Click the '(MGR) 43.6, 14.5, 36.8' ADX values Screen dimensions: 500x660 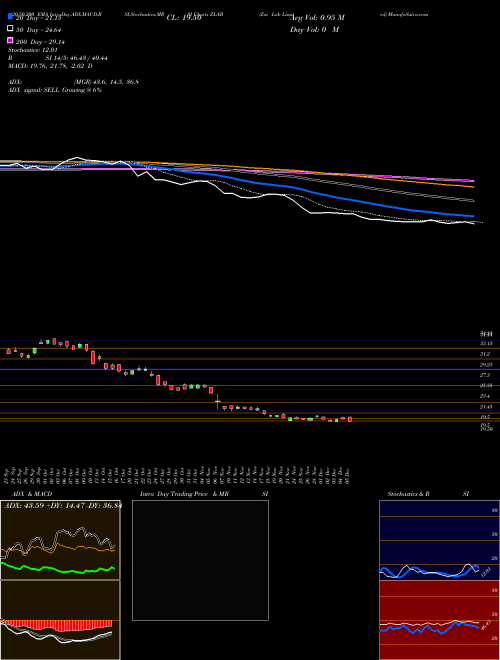(x=106, y=82)
